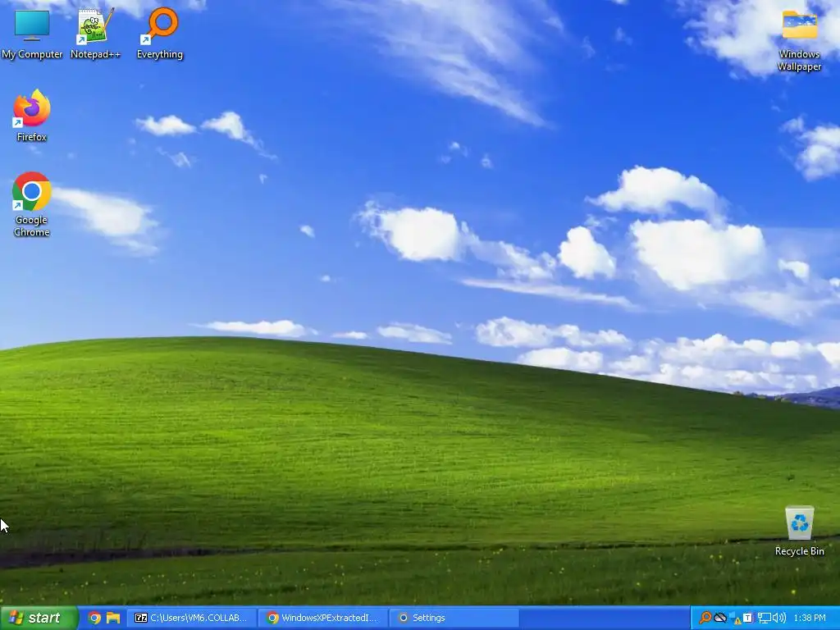Click the OneDrive cloud tray icon

click(720, 618)
